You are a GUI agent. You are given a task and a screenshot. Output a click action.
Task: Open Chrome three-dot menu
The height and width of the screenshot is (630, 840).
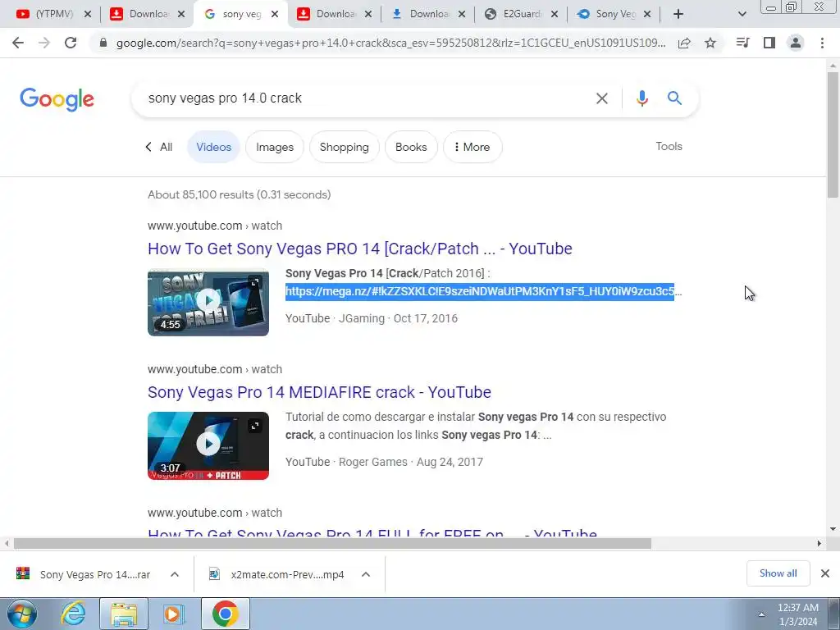coord(822,43)
